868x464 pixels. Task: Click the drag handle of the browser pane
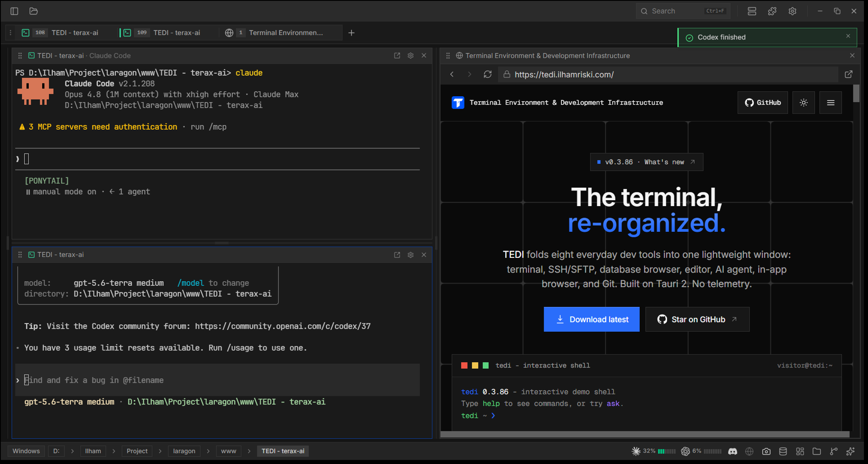(448, 55)
